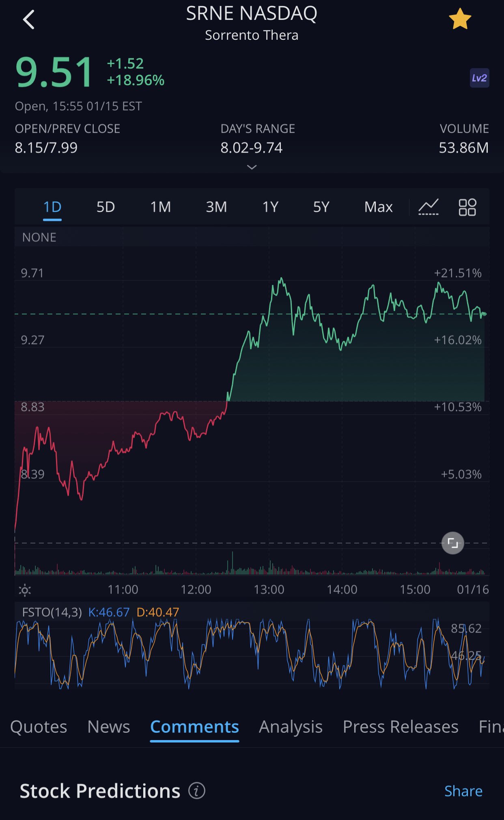
Task: Expand quote details with the down chevron
Action: pos(252,167)
